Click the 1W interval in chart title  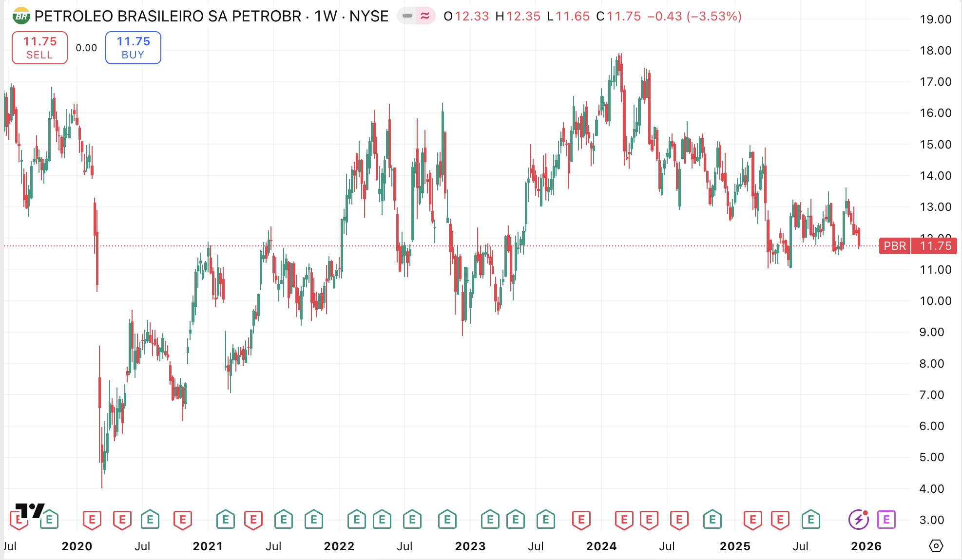pyautogui.click(x=326, y=16)
